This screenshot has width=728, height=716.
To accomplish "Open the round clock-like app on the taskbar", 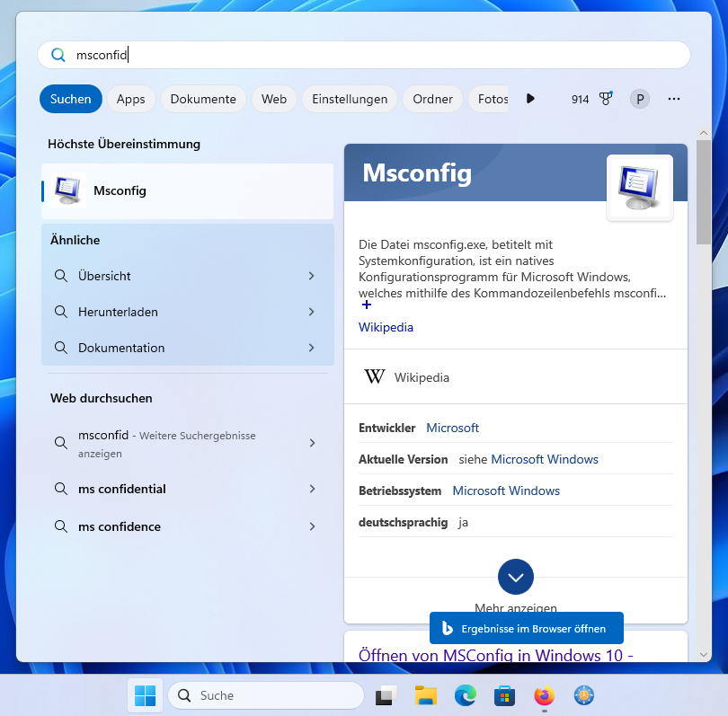I will (583, 695).
